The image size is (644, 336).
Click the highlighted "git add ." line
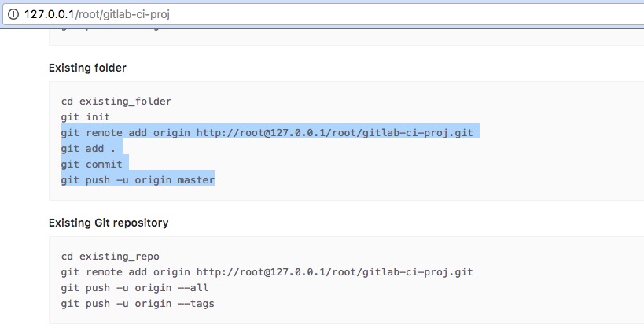88,149
